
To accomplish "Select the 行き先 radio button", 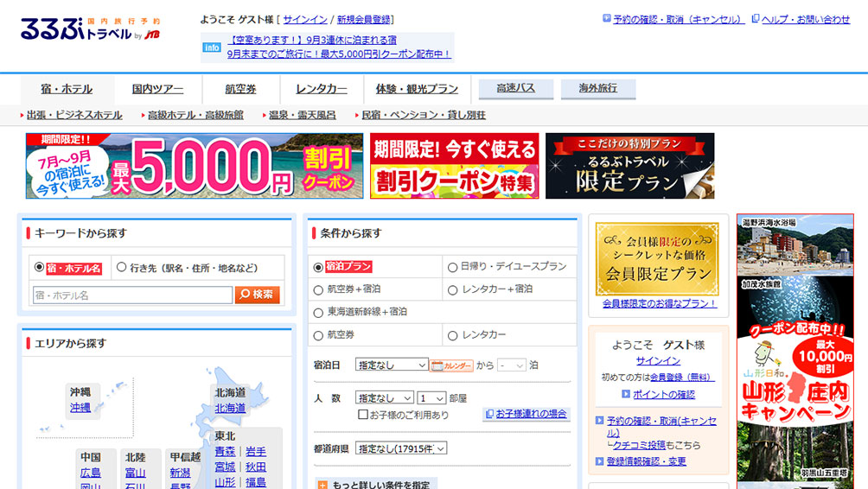I will [x=121, y=268].
